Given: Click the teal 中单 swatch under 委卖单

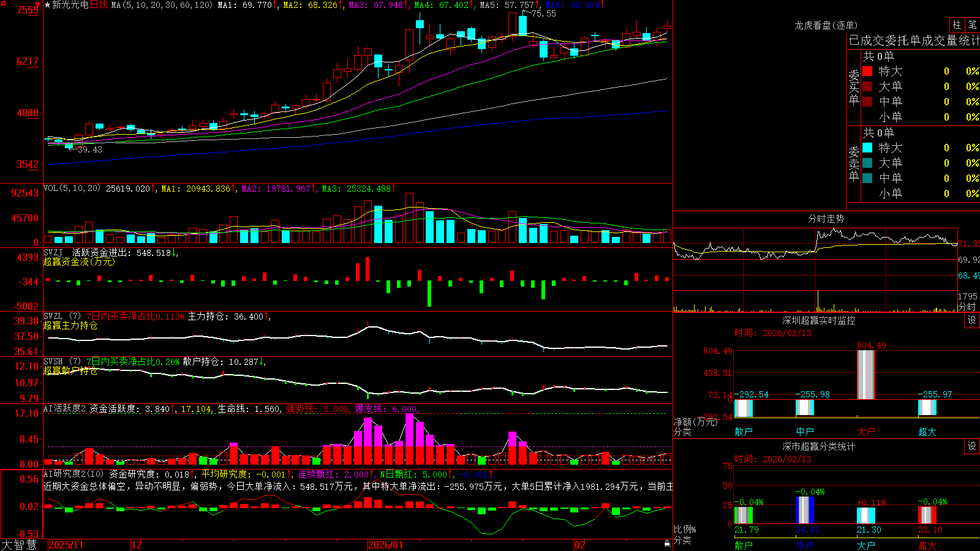Looking at the screenshot, I should (867, 178).
